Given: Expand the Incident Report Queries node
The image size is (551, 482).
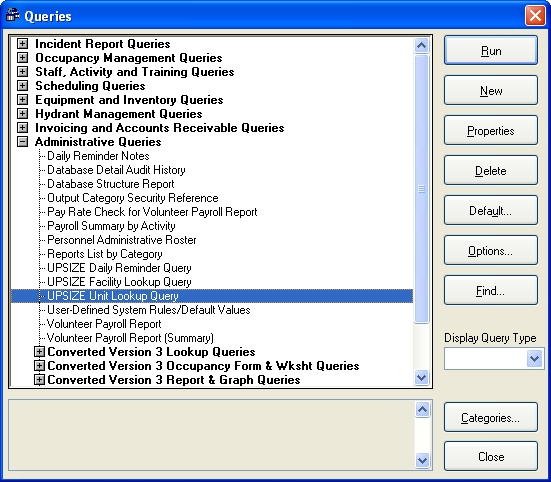Looking at the screenshot, I should point(22,44).
